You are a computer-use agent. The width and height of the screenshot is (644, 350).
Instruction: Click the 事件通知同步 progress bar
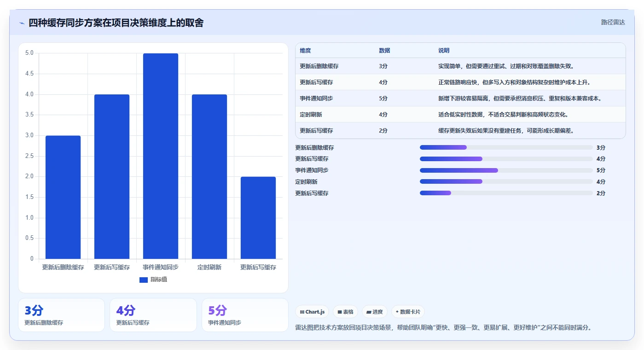[506, 170]
